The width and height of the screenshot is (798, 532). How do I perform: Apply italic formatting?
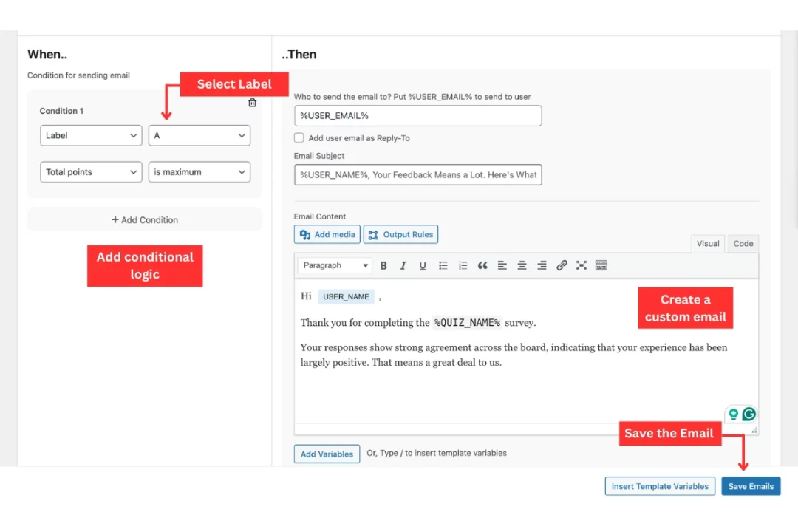click(403, 265)
